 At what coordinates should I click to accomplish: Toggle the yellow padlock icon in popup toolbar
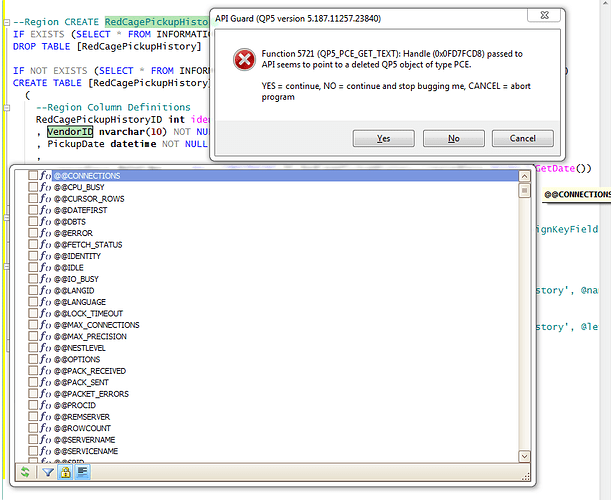(65, 472)
